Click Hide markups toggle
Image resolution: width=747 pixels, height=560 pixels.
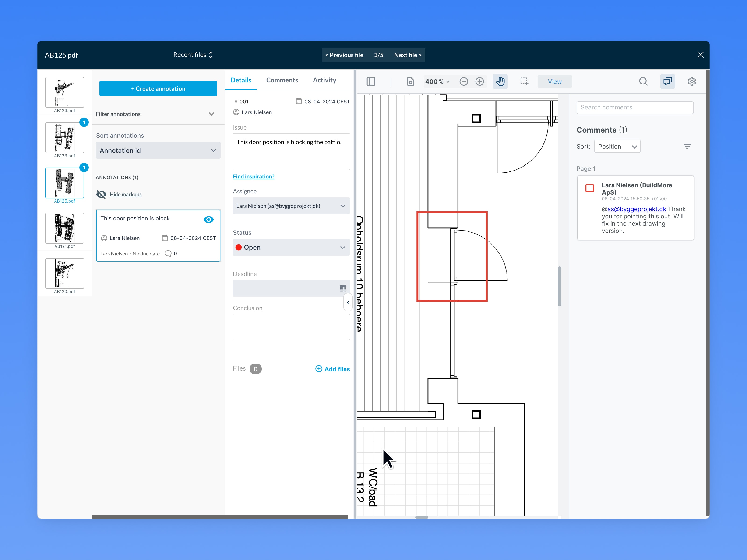click(125, 194)
